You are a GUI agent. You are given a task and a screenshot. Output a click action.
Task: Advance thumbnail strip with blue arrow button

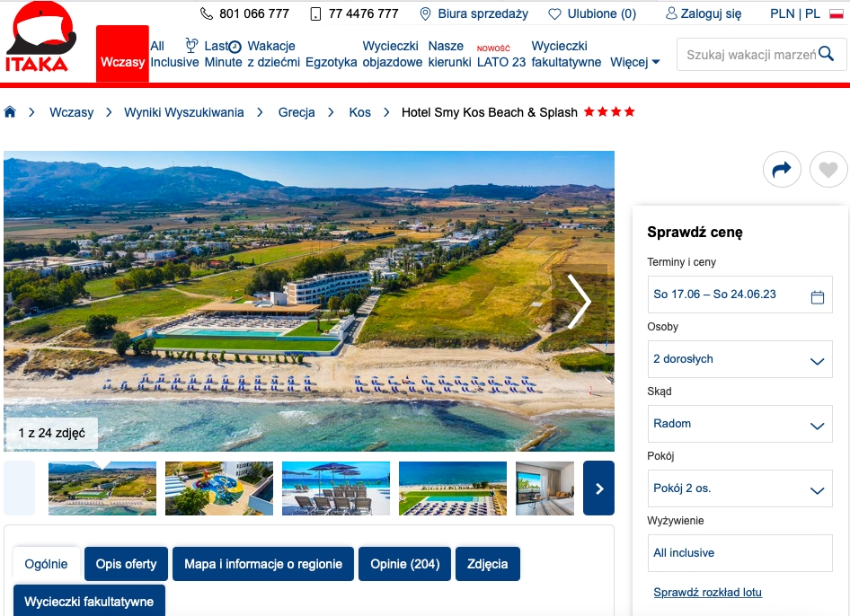click(x=598, y=488)
